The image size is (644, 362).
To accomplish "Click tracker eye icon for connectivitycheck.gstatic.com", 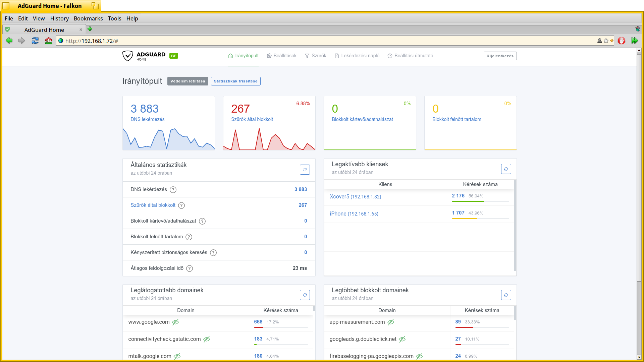I will coord(207,339).
